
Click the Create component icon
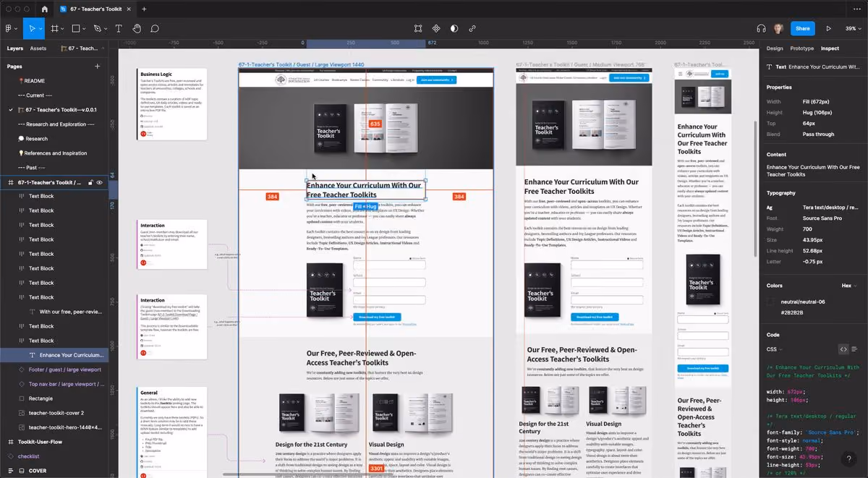(x=436, y=28)
